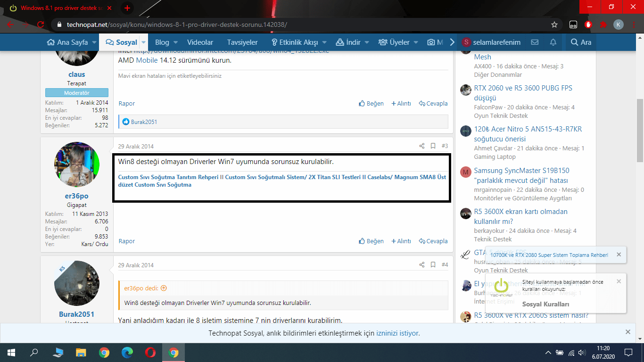
Task: Open the post #3 permalink number
Action: 445,146
